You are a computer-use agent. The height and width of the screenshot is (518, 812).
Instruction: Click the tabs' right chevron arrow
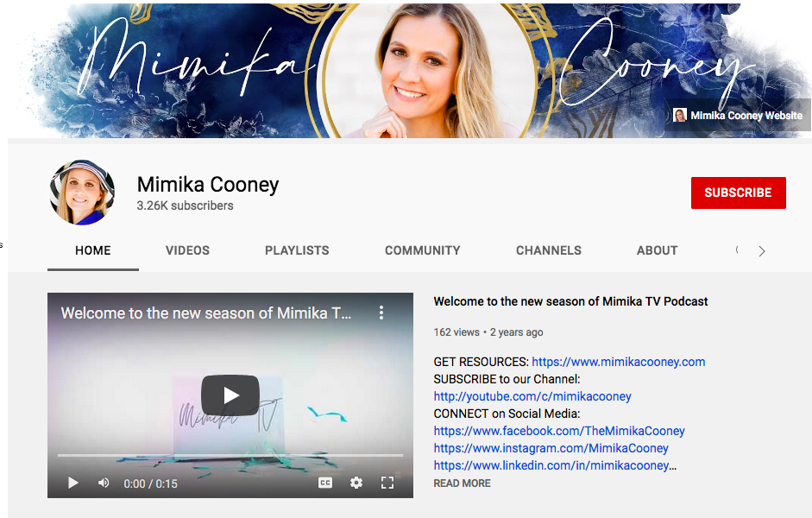pyautogui.click(x=762, y=251)
